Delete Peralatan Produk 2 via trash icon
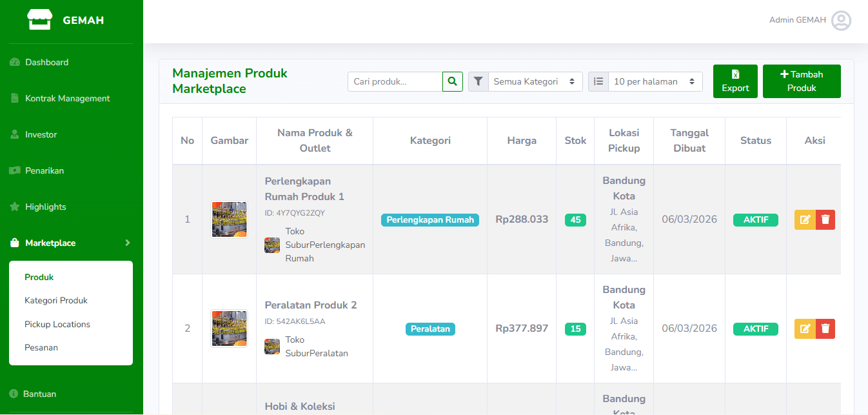Viewport: 868px width, 415px height. (825, 329)
